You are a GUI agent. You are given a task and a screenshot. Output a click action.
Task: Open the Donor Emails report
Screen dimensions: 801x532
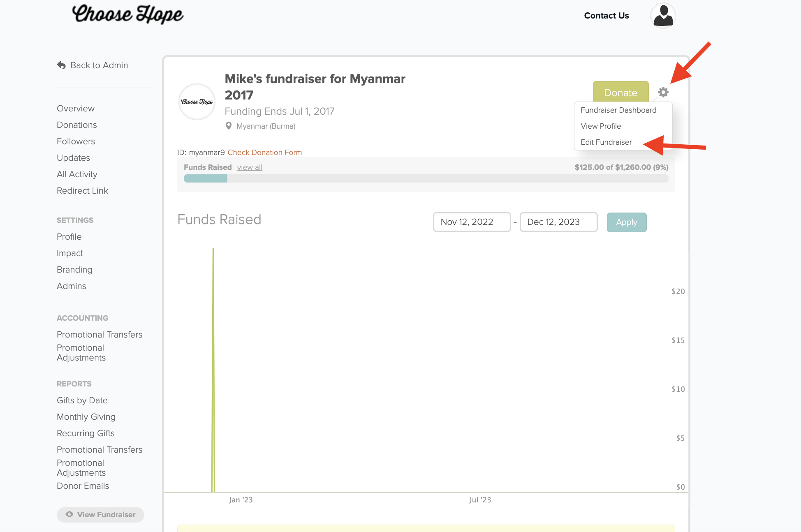click(83, 486)
